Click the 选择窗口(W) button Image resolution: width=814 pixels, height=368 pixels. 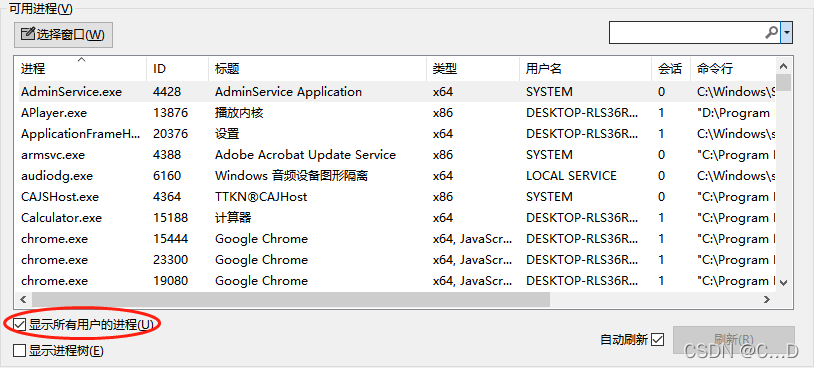click(x=63, y=35)
